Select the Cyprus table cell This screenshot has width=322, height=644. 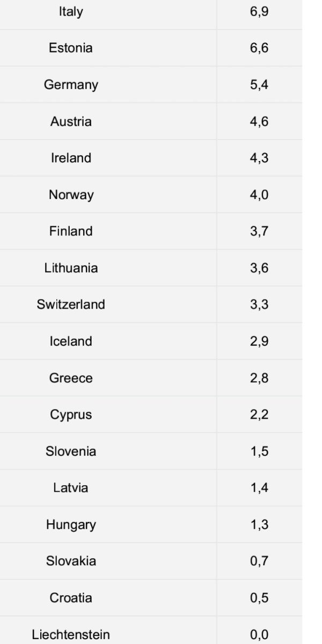pyautogui.click(x=71, y=415)
